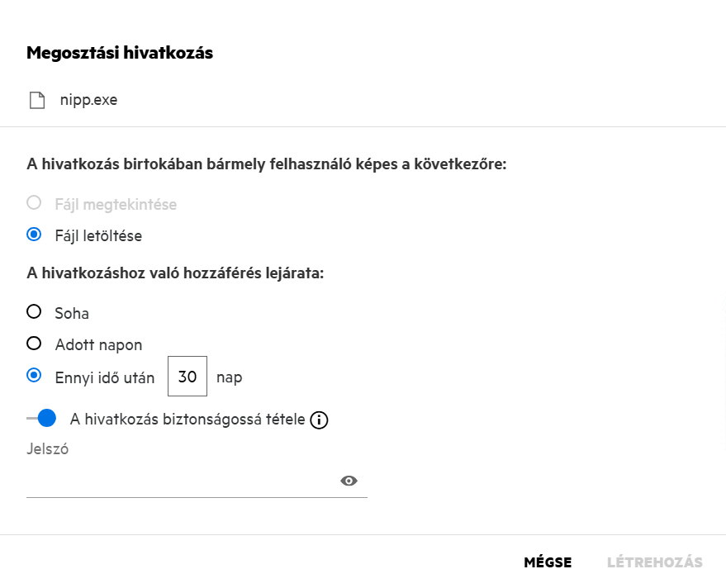726x588 pixels.
Task: Select the "Fájl letöltése" radio button
Action: pos(34,235)
